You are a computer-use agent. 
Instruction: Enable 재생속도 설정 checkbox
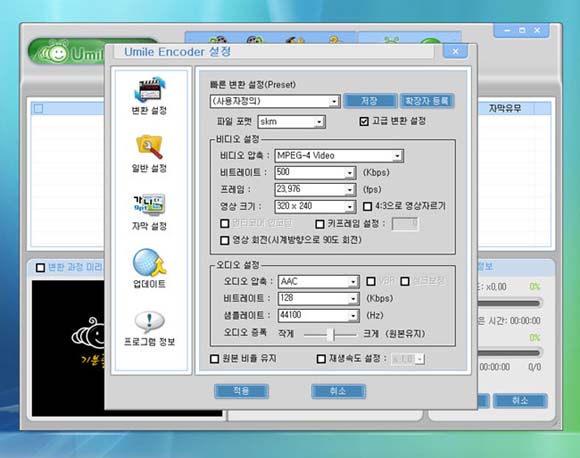click(321, 359)
